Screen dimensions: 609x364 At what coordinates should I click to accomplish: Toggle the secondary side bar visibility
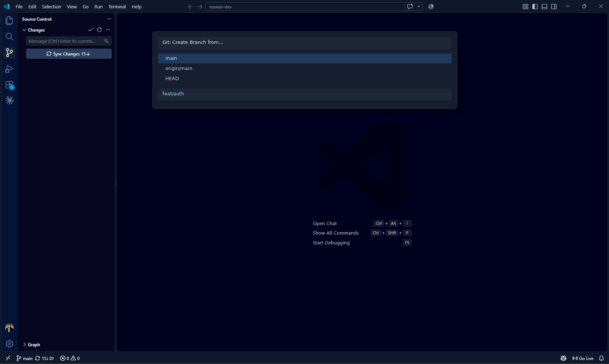pos(554,7)
